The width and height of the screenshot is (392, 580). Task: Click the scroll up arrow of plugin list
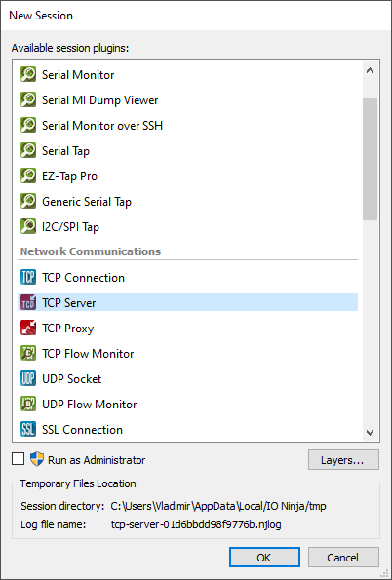point(370,70)
